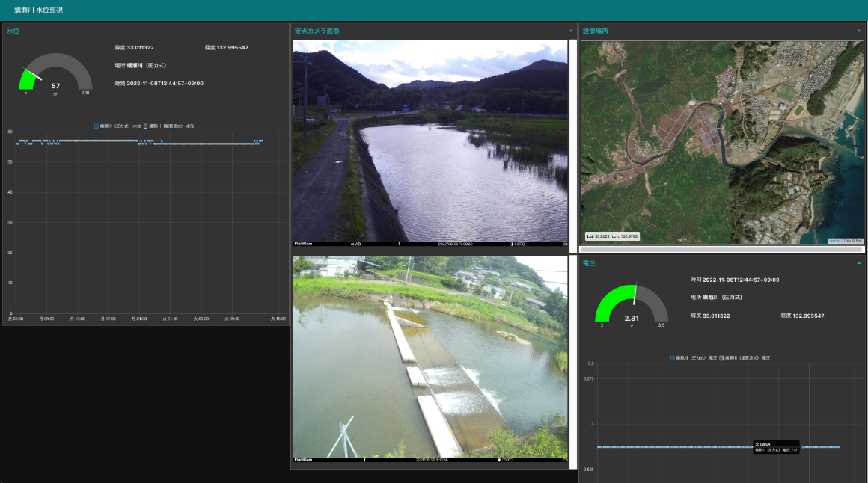Image resolution: width=868 pixels, height=483 pixels.
Task: Click the 13:00 label on water level chart axis
Action: point(78,319)
